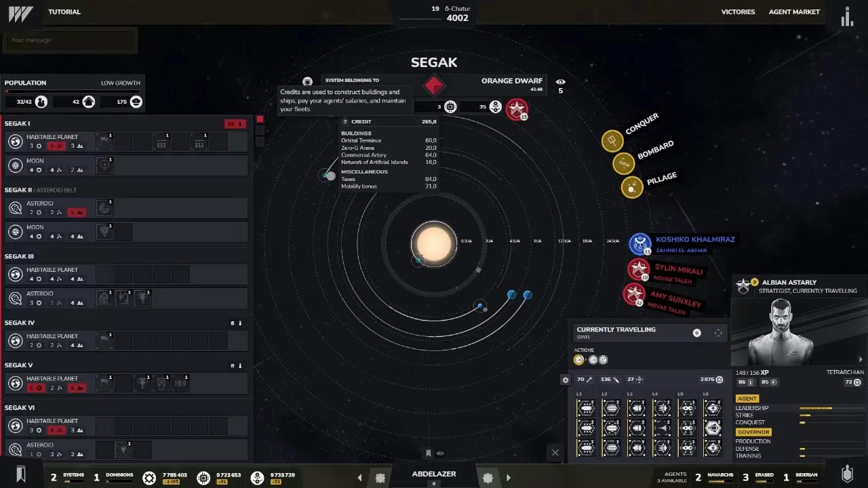This screenshot has width=868, height=488.
Task: Expand next agent portrait arrow
Action: point(861,359)
